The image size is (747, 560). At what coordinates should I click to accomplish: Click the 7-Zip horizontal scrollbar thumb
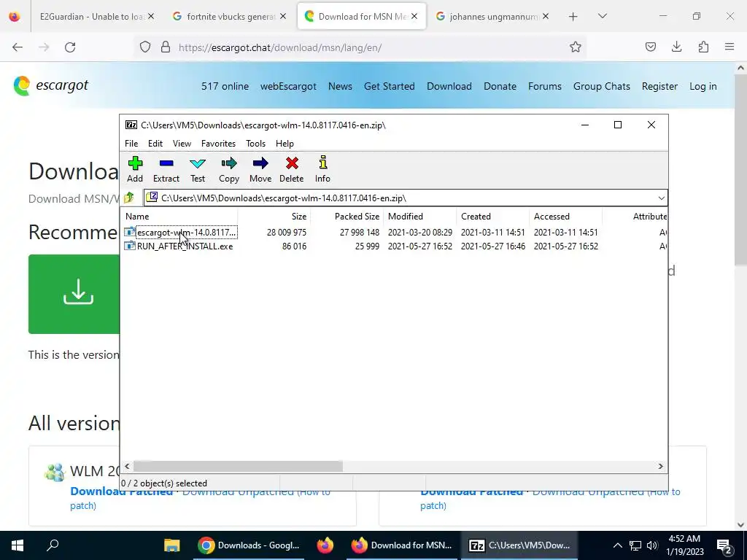[x=238, y=466]
